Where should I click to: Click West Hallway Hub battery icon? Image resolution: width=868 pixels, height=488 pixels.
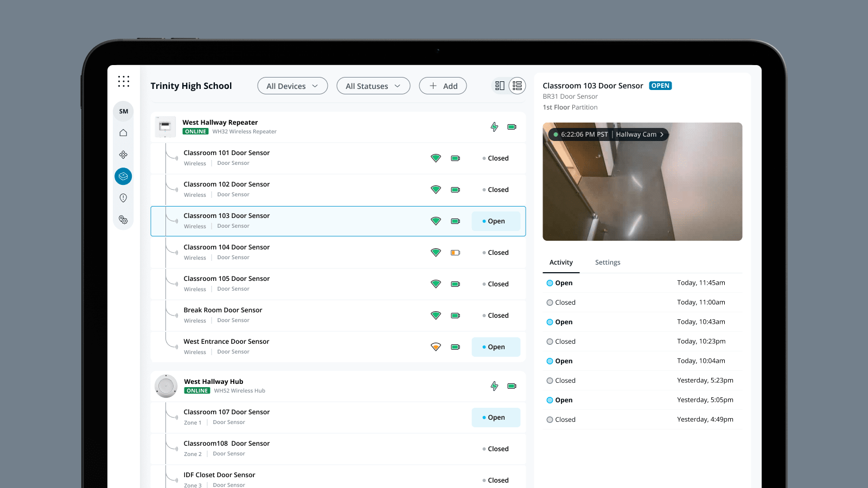pyautogui.click(x=512, y=386)
